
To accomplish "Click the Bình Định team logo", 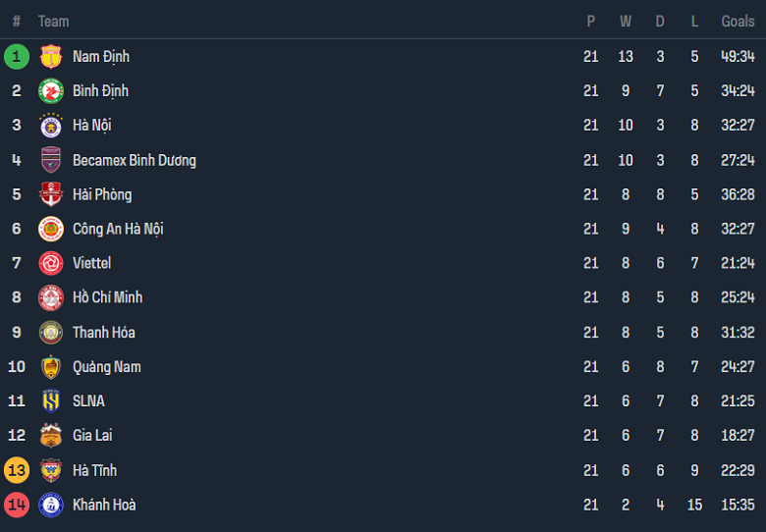I will tap(50, 91).
